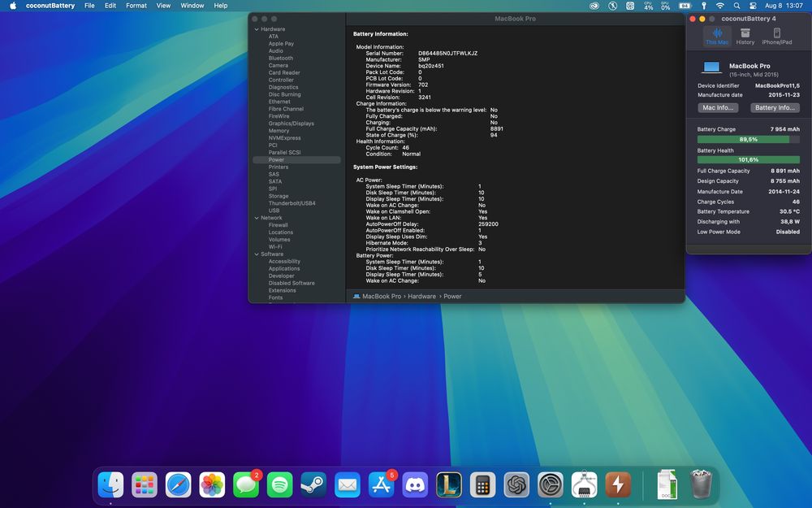The height and width of the screenshot is (508, 812).
Task: Select Disabled Software in sidebar
Action: click(x=292, y=283)
